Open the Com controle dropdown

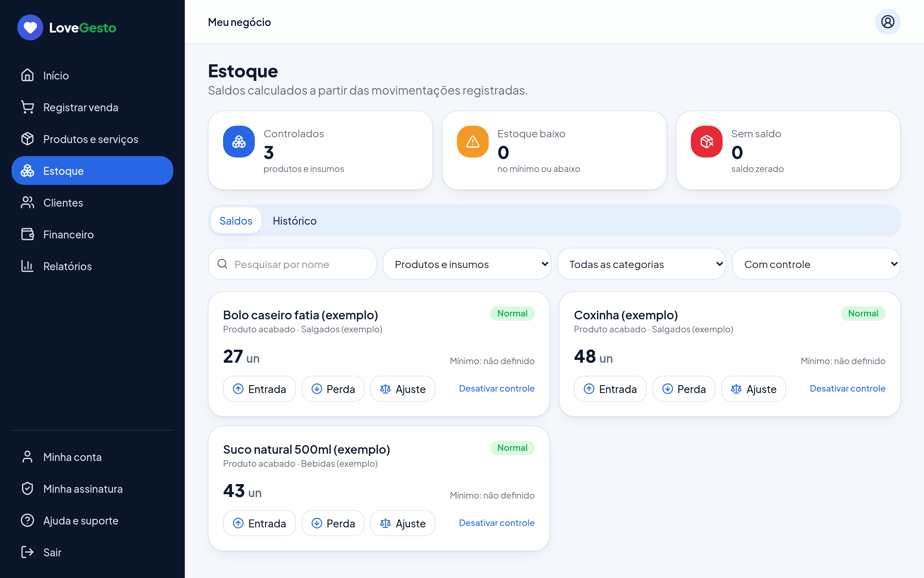pos(816,264)
